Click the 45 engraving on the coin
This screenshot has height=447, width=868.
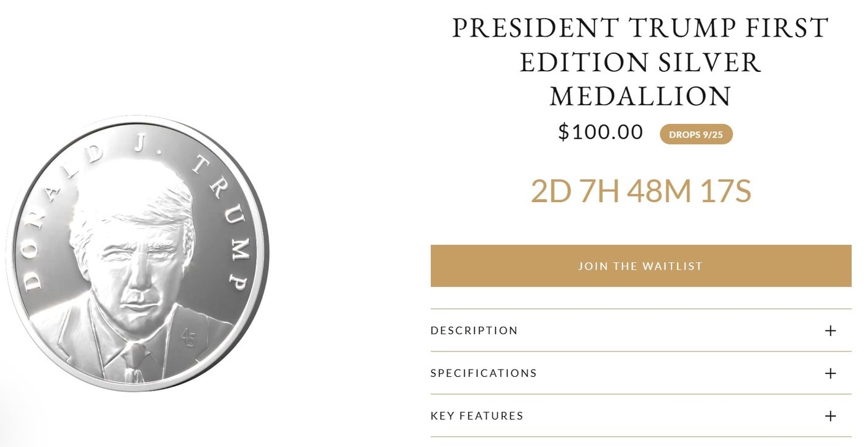pos(188,339)
